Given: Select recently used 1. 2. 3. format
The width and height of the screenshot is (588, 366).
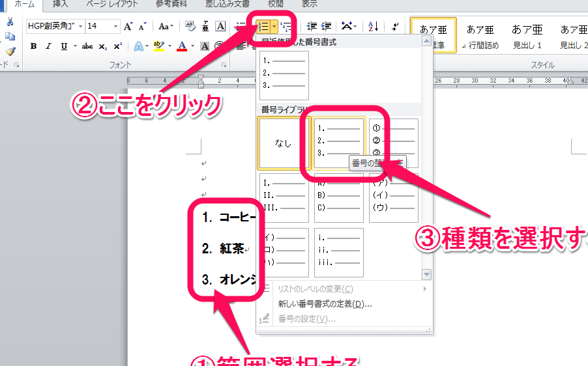Looking at the screenshot, I should 284,76.
